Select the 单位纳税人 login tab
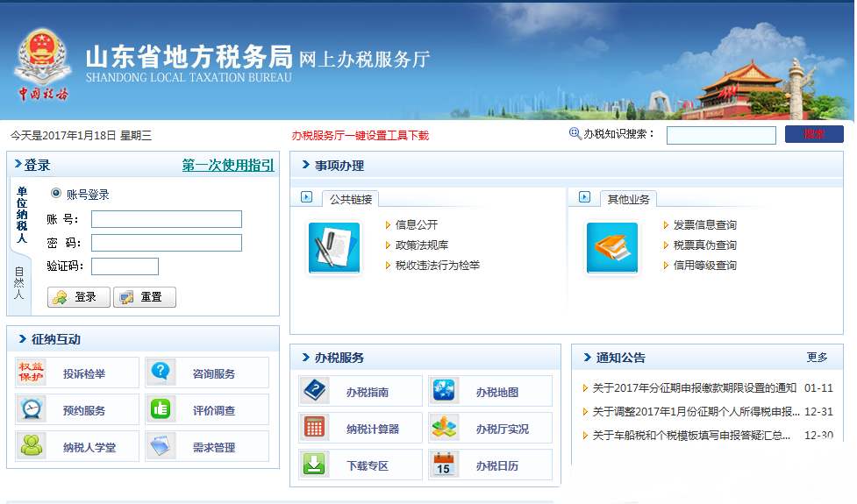Image resolution: width=857 pixels, height=504 pixels. (x=21, y=215)
